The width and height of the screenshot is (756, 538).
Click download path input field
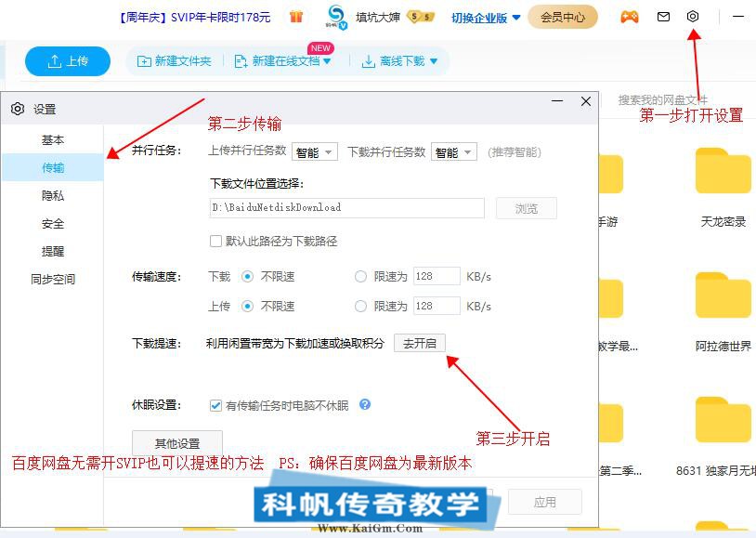[347, 208]
